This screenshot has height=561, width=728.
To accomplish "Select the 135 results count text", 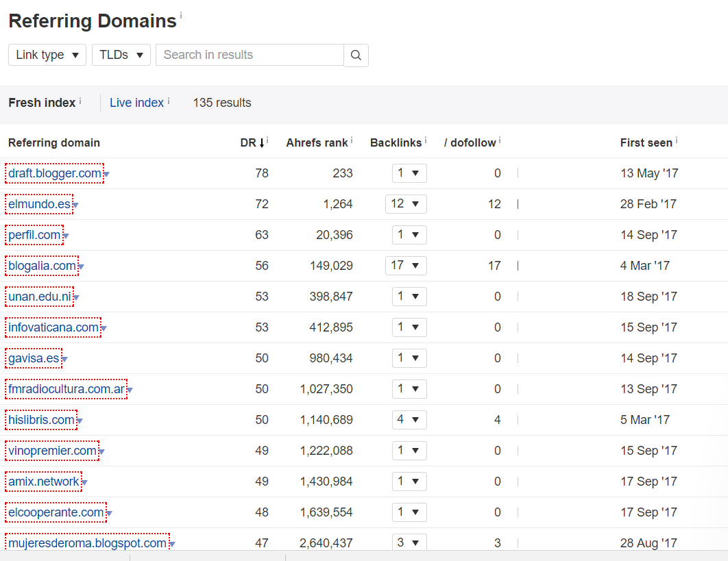I will click(222, 103).
